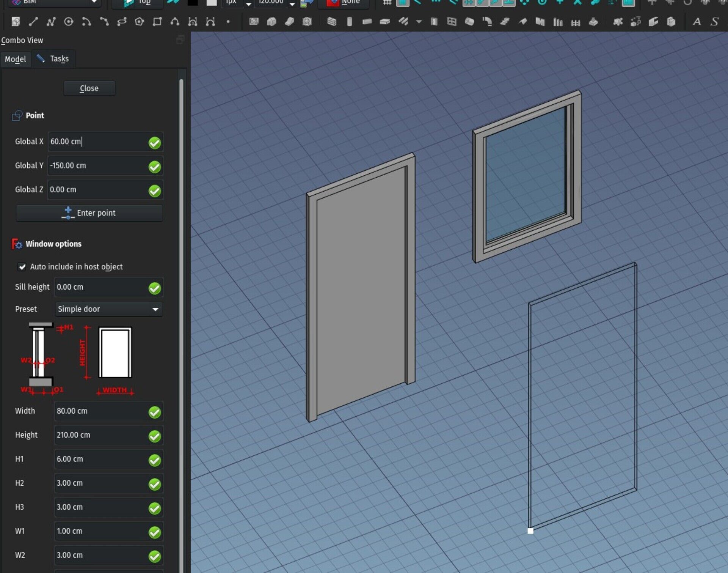Screen dimensions: 728x573
Task: Select the Point tool icon
Action: [228, 22]
